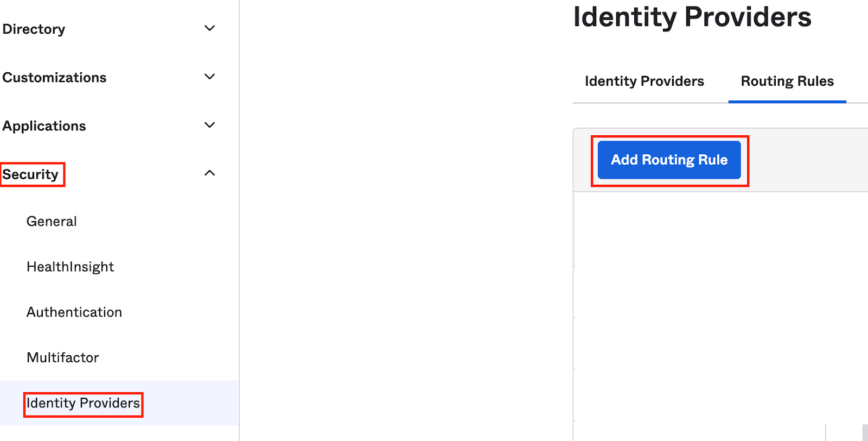
Task: Switch to the Routing Rules tab
Action: (x=787, y=81)
